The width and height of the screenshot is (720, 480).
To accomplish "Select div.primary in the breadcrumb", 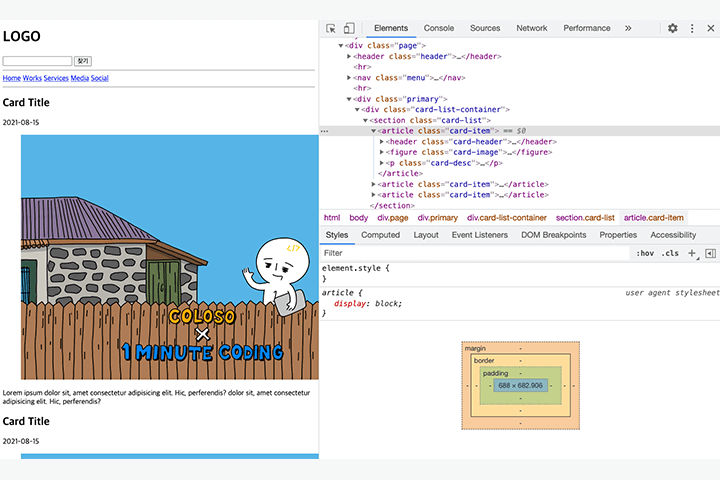I will 438,218.
